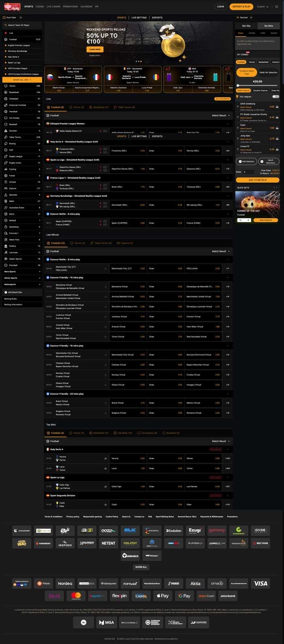This screenshot has width=284, height=644.
Task: Choose the Match Result market chip
Action: (x=243, y=91)
